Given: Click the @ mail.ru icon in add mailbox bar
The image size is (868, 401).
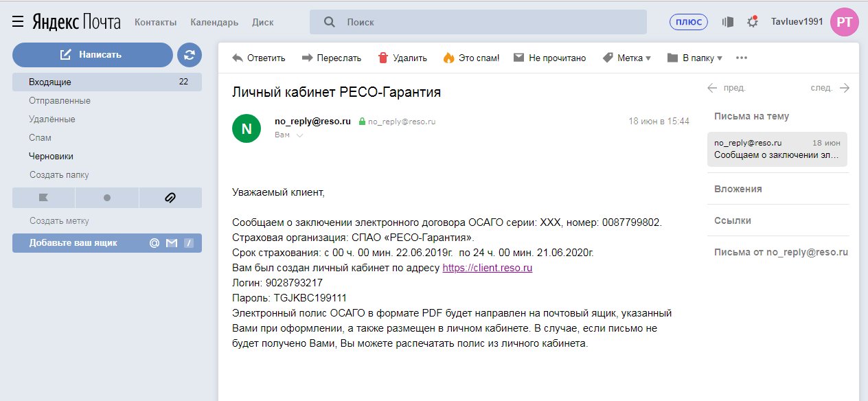Looking at the screenshot, I should pos(155,243).
